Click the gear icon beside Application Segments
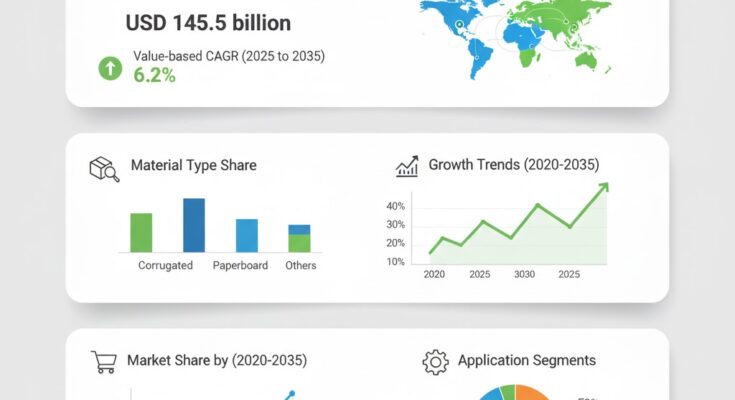Viewport: 735px width, 400px height. coord(434,361)
